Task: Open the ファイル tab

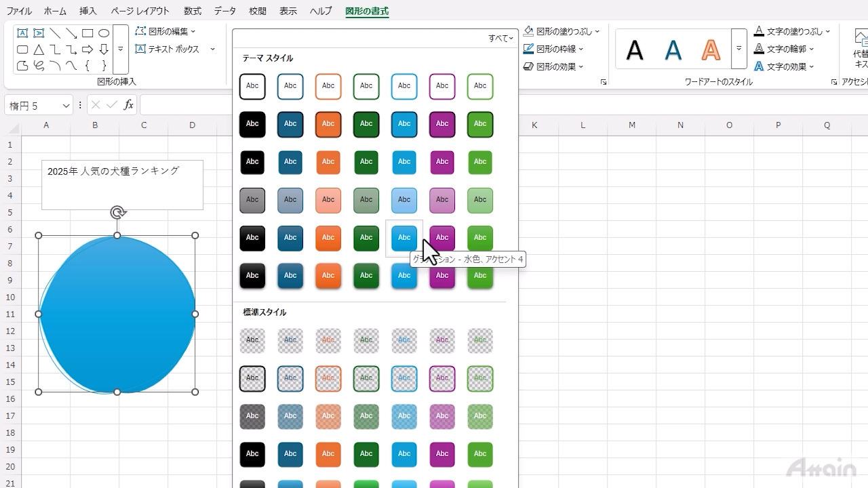Action: coord(19,12)
